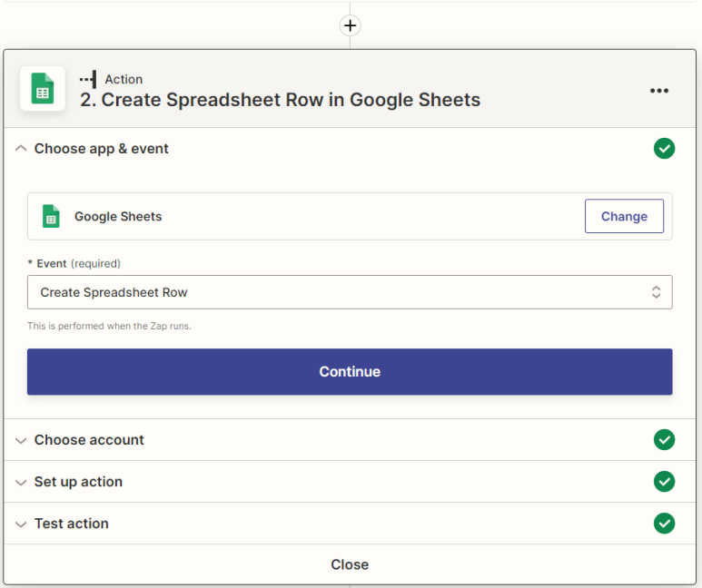Expand the Test action section

[21, 524]
